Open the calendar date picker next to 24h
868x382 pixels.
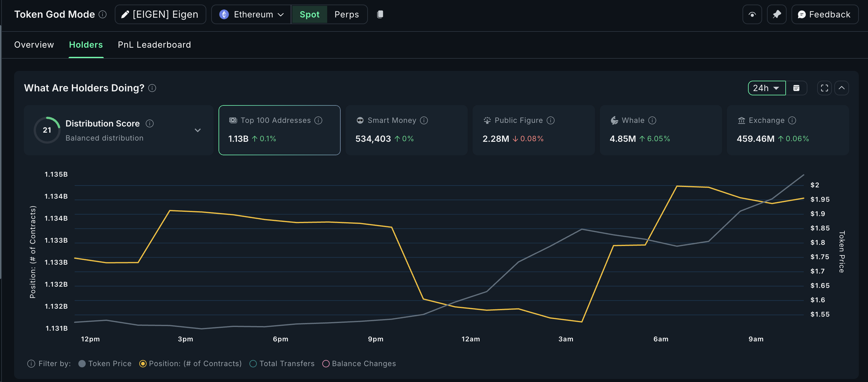click(797, 88)
